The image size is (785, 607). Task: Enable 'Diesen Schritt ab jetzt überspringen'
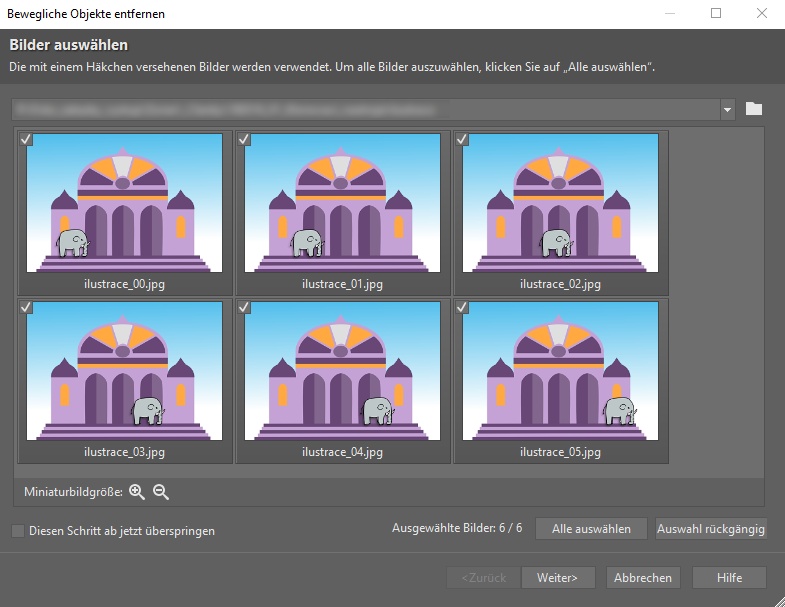tap(18, 531)
